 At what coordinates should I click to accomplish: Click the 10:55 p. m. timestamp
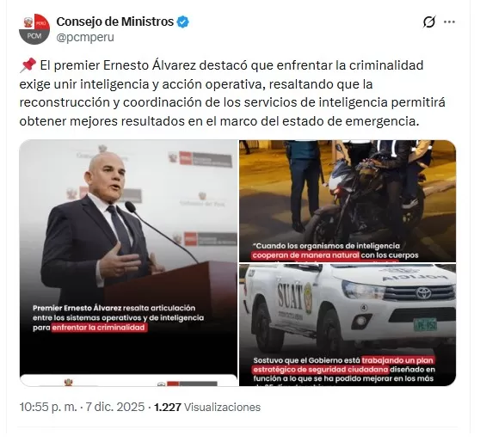[x=48, y=407]
